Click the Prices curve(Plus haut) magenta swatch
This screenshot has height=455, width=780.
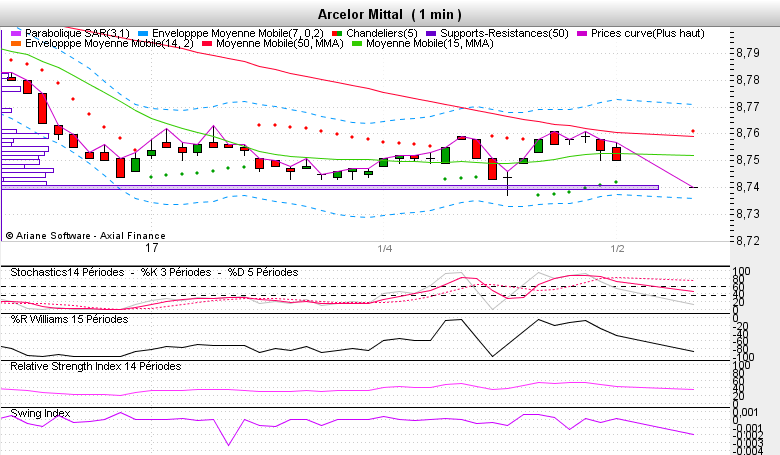click(x=582, y=34)
